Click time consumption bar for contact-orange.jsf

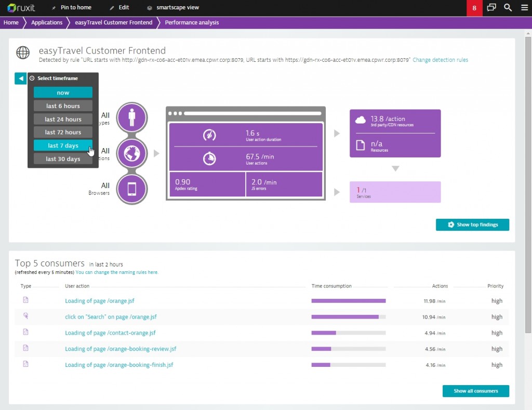(x=349, y=333)
